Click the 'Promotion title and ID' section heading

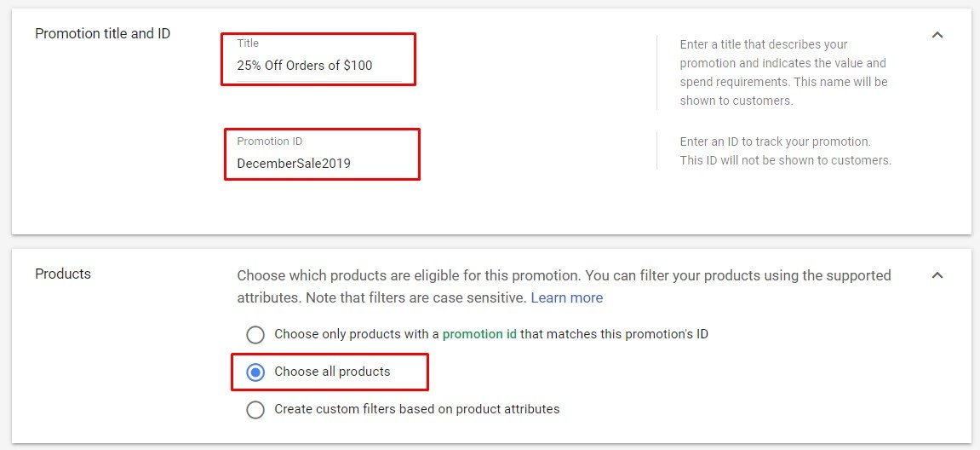[x=102, y=34]
